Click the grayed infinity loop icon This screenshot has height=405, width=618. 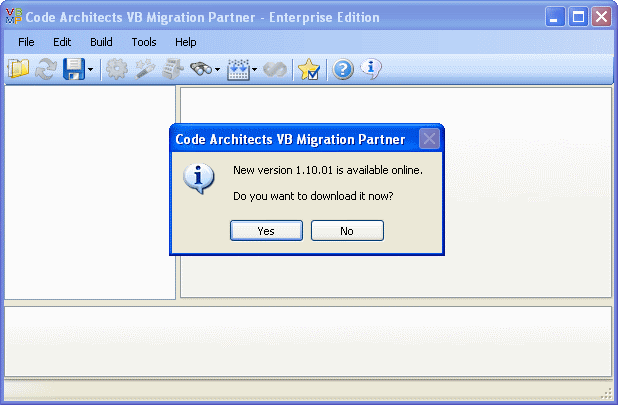[x=275, y=69]
